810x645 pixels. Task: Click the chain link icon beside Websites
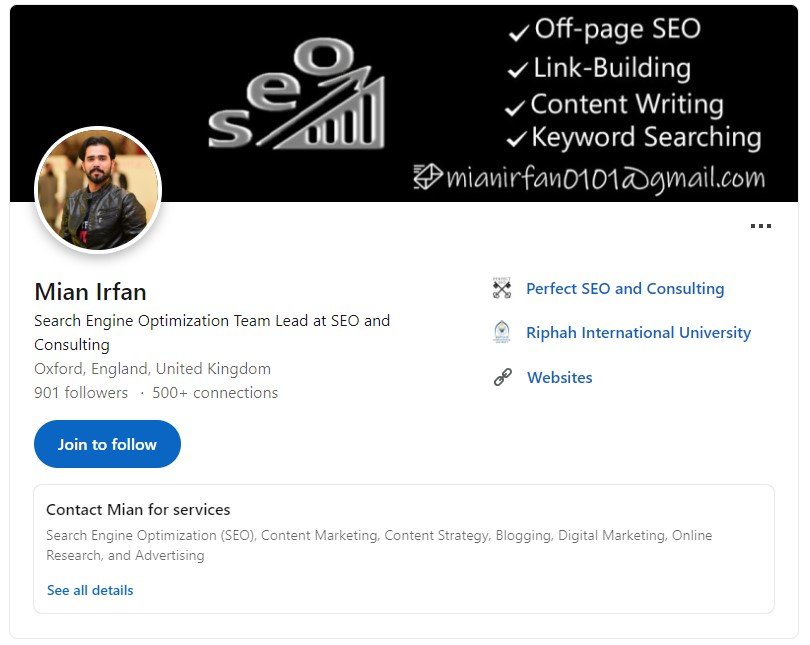(x=502, y=377)
